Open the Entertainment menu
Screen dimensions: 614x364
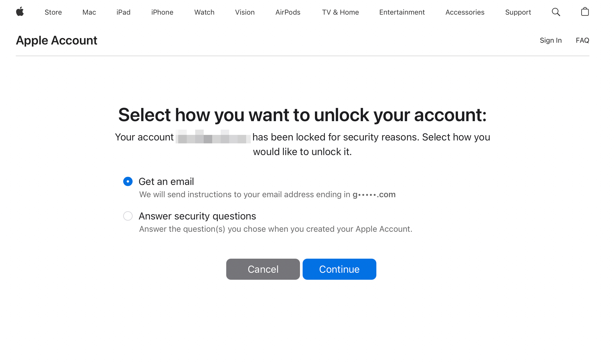[x=402, y=12]
